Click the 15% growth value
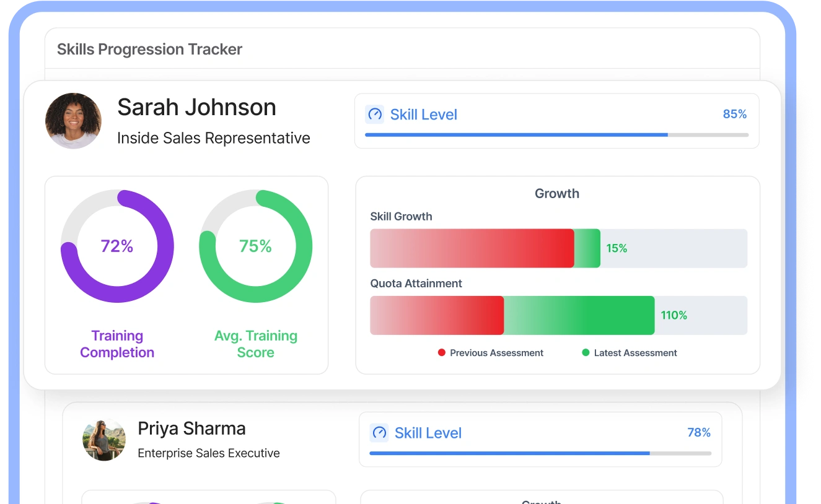The width and height of the screenshot is (821, 504). point(617,248)
